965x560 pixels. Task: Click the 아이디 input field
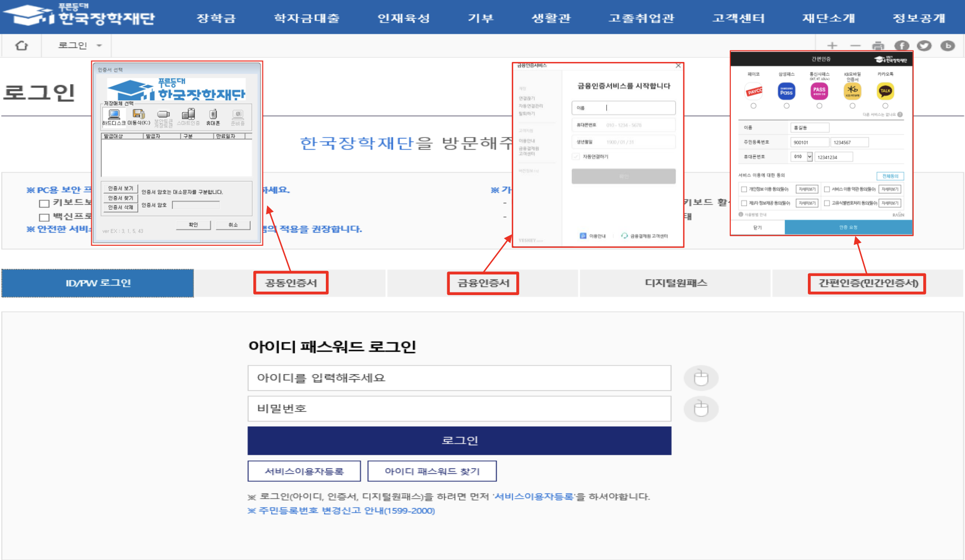point(459,378)
